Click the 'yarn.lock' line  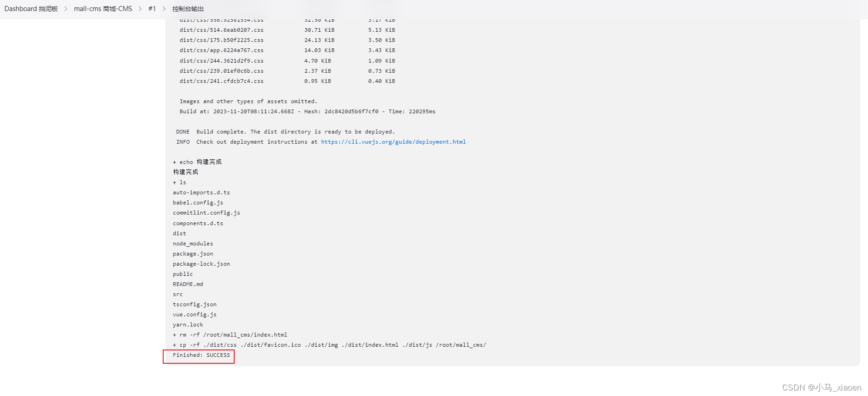188,325
